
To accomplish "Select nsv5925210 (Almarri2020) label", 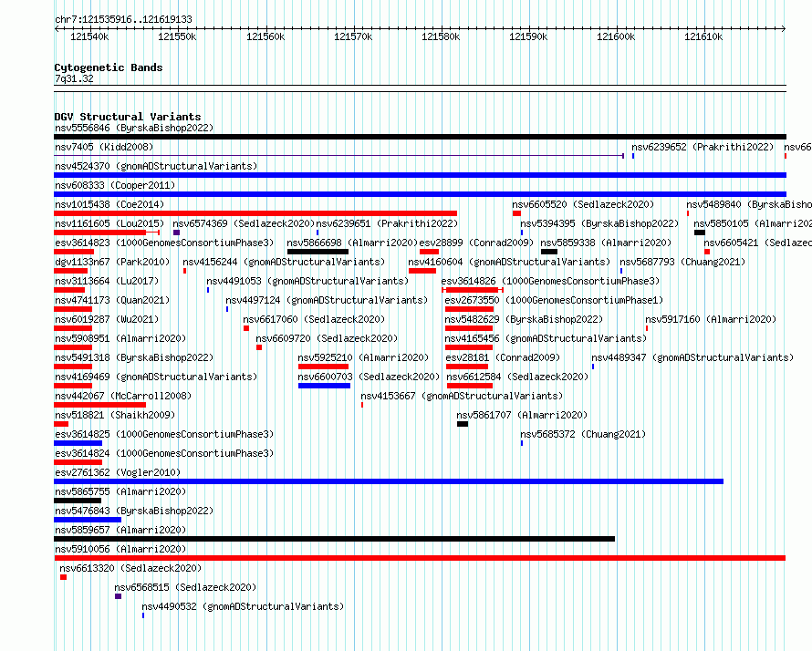I will point(363,357).
